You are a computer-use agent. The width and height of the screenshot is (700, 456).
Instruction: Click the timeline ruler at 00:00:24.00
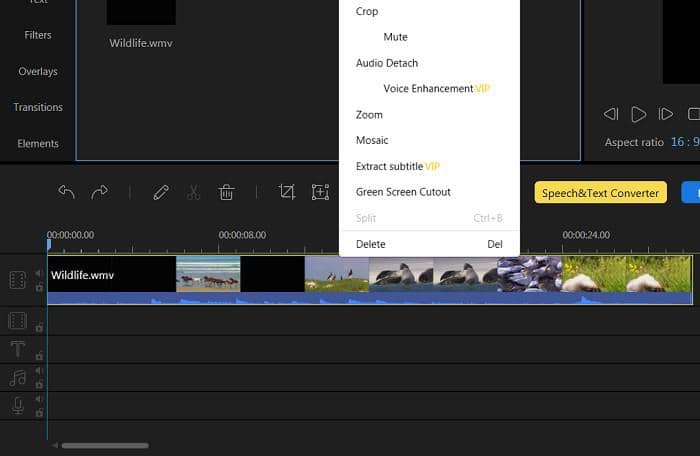(x=586, y=235)
